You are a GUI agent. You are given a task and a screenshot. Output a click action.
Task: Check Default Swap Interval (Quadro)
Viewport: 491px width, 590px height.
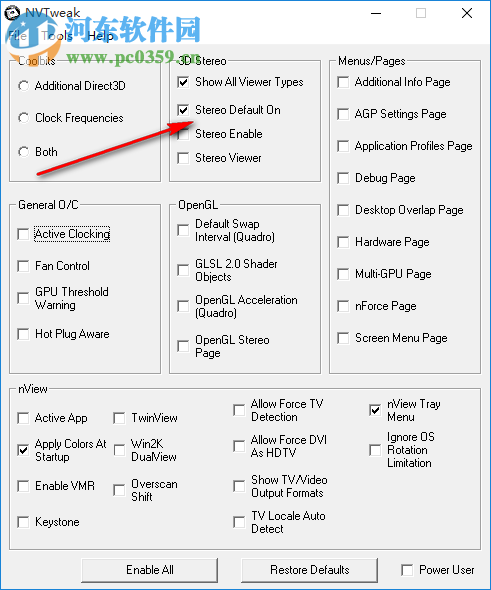[x=183, y=230]
